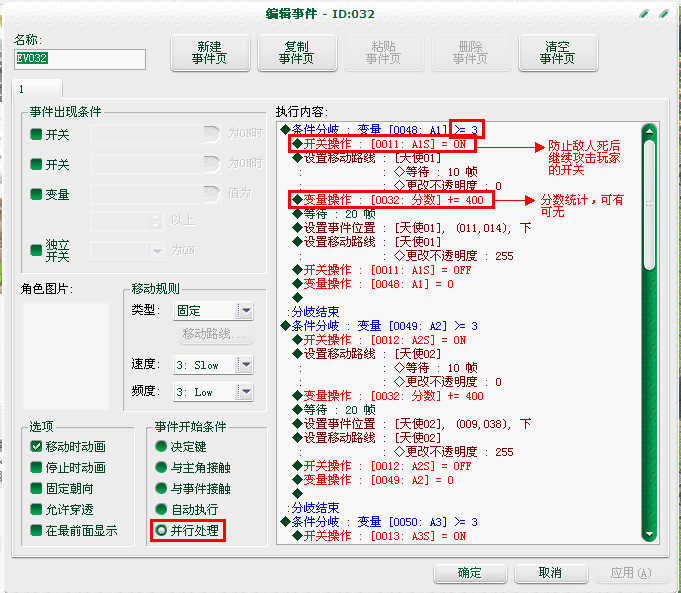The height and width of the screenshot is (593, 681).
Task: Select line 条件分歧 变量 [0048: A1] >= 3
Action: click(379, 129)
